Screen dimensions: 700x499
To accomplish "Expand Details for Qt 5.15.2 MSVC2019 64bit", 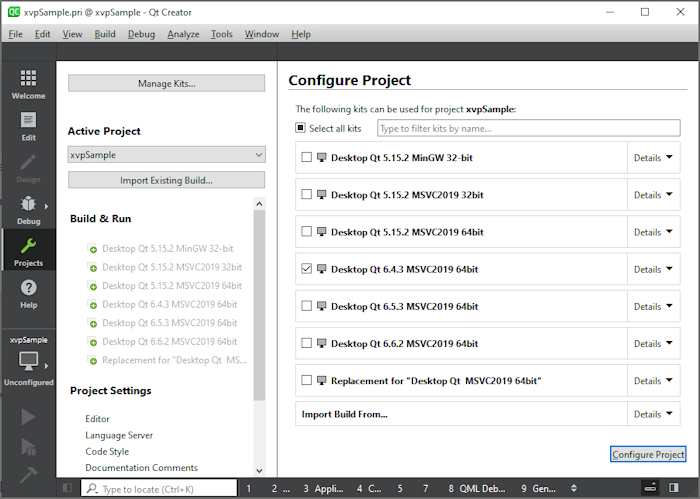I will (x=653, y=232).
